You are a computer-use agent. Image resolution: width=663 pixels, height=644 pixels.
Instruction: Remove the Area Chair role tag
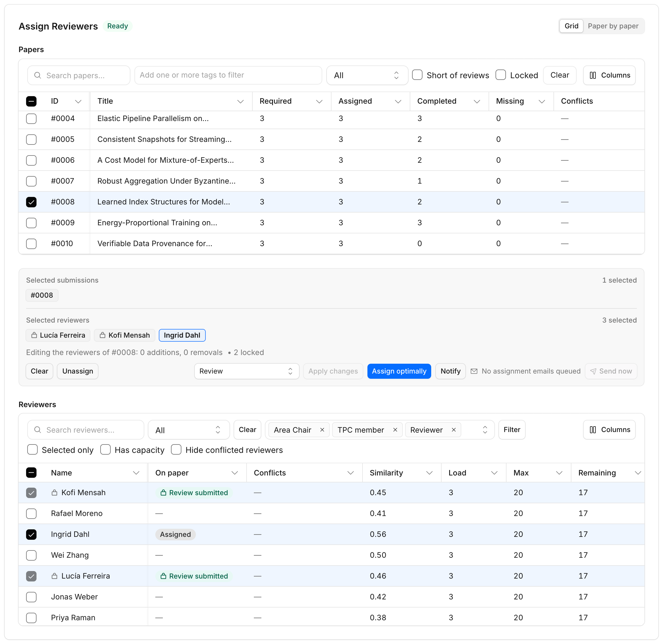(x=322, y=429)
